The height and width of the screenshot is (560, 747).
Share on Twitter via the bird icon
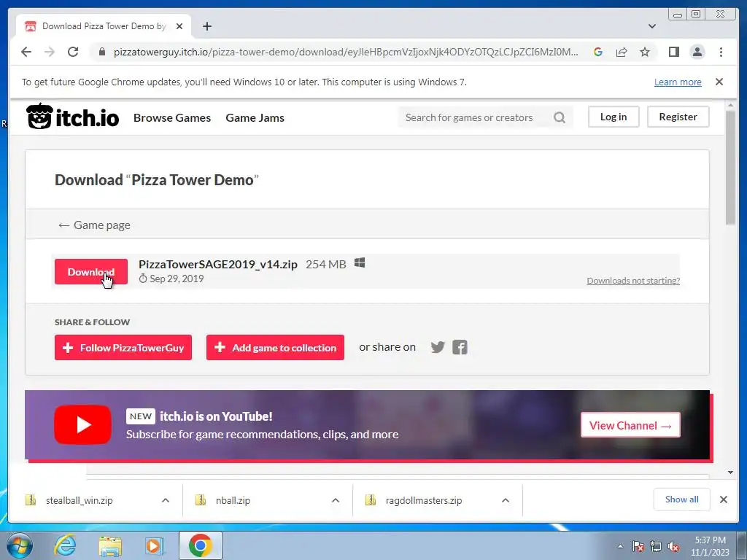click(x=438, y=347)
